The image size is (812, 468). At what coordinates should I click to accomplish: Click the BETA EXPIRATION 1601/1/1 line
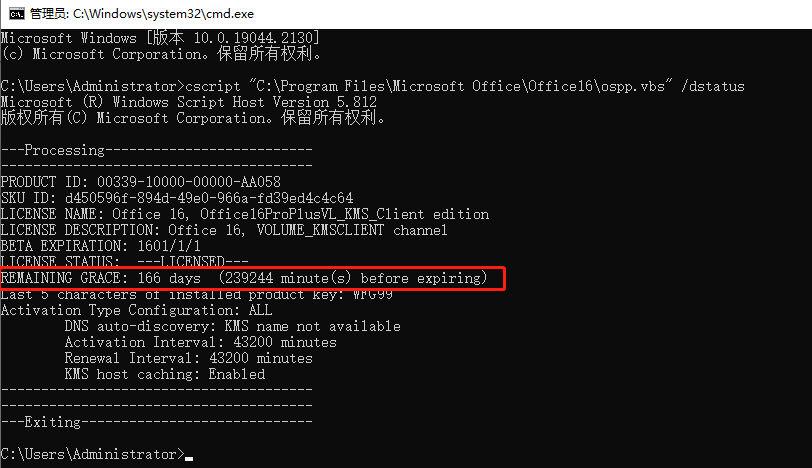point(100,246)
